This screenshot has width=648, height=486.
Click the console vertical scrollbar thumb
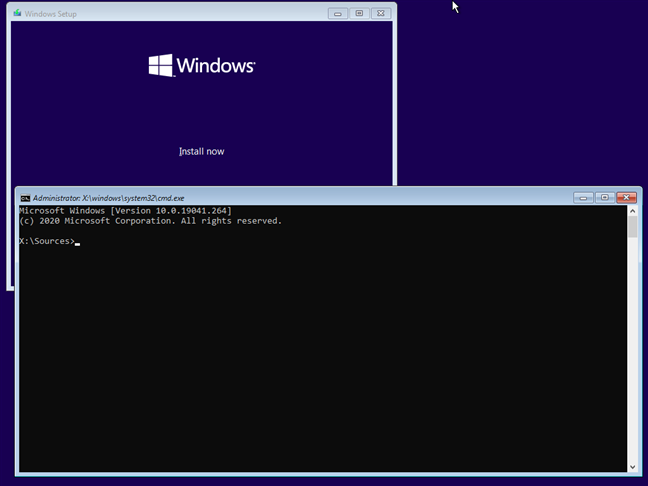click(x=632, y=227)
